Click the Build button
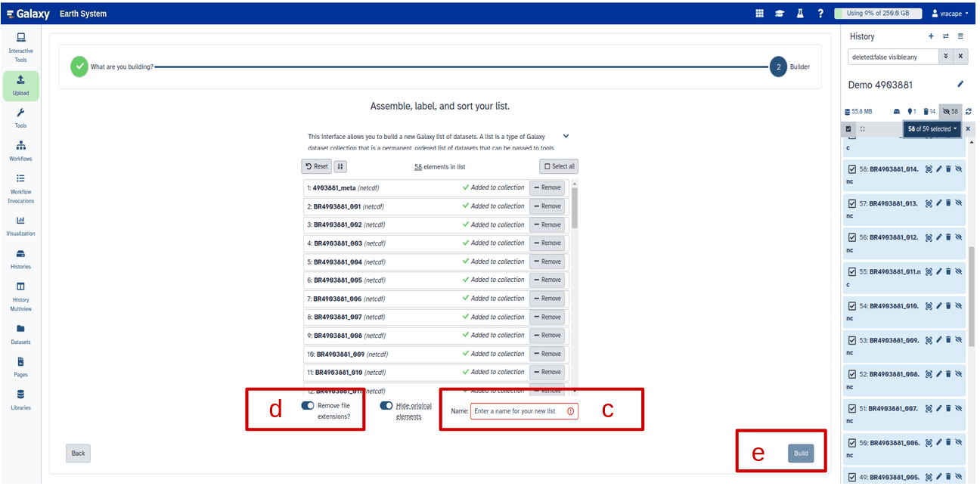The width and height of the screenshot is (980, 486). 801,453
